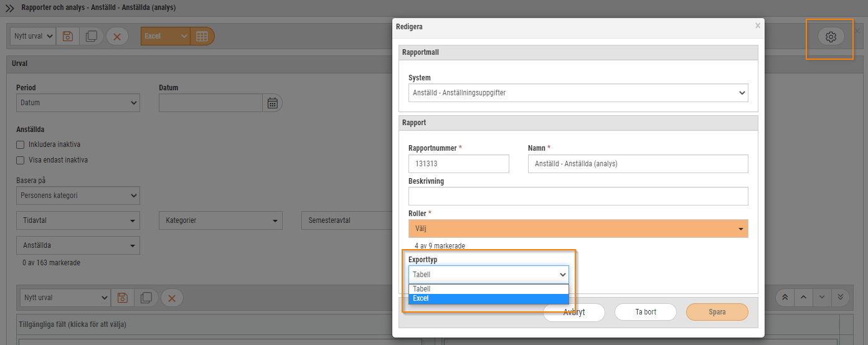Enable Inkludera inaktiva checkbox

tap(21, 144)
